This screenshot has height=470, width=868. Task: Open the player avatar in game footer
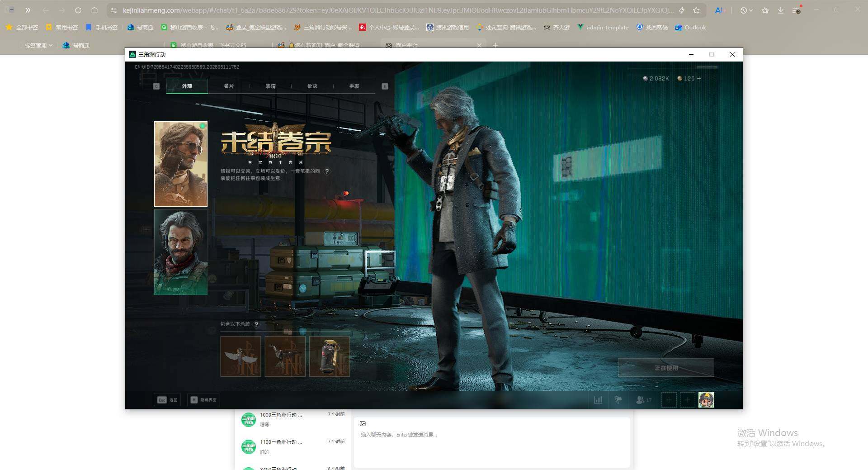pyautogui.click(x=706, y=400)
